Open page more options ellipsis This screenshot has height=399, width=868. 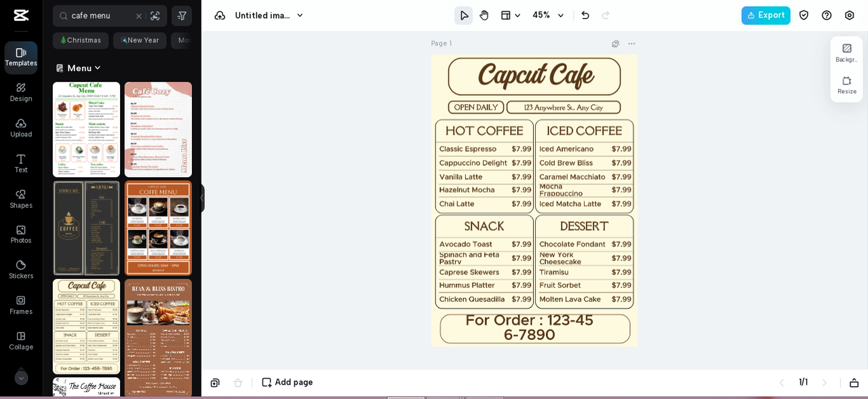[631, 44]
